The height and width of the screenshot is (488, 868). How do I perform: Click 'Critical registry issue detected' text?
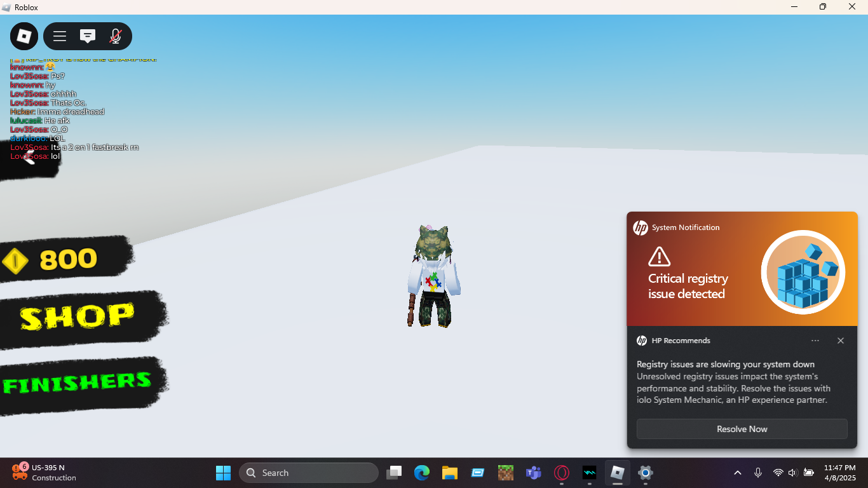click(688, 286)
